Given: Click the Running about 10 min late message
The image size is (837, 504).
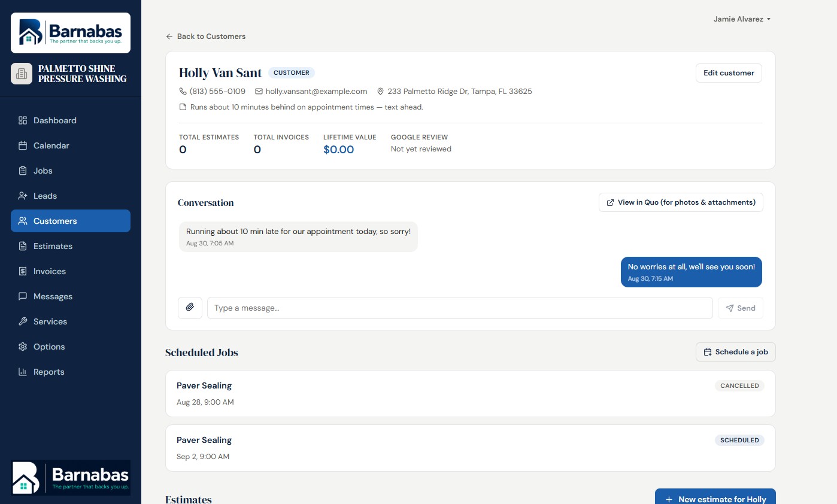Looking at the screenshot, I should (x=298, y=236).
